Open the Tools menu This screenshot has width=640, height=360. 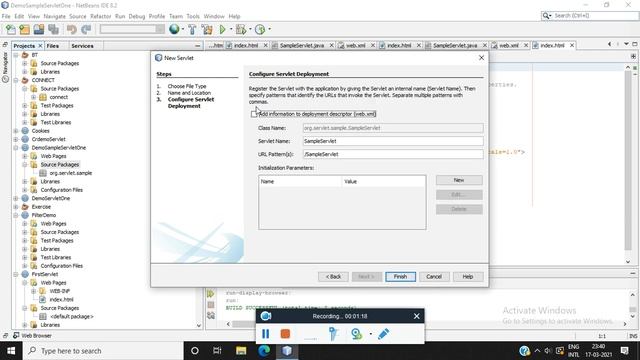point(193,16)
